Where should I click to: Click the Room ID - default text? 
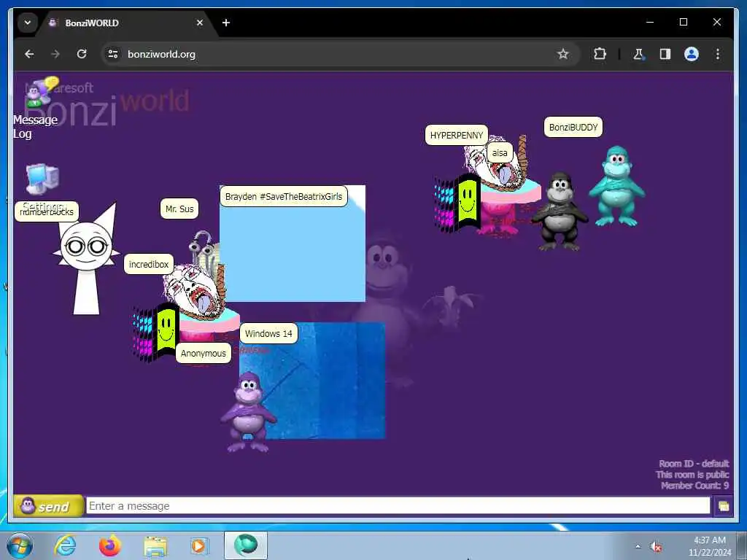coord(694,463)
